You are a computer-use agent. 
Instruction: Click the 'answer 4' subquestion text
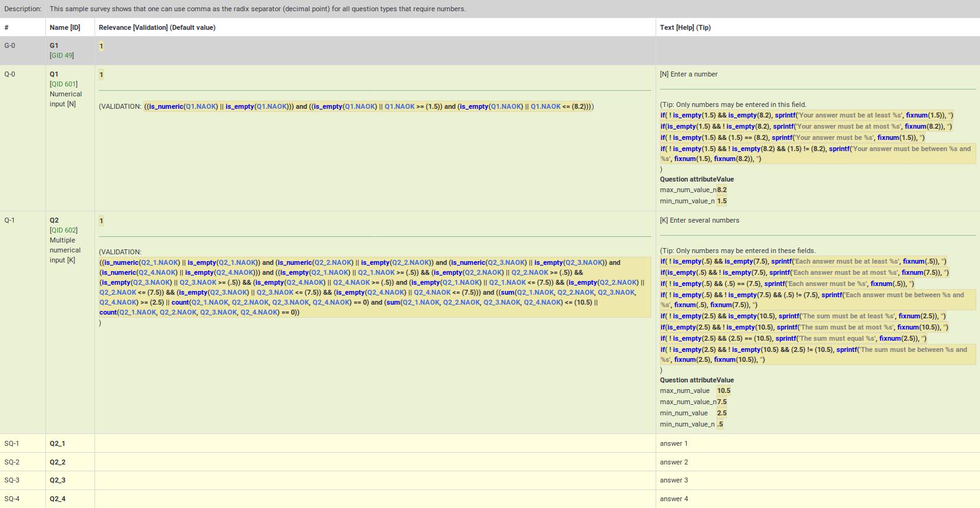674,499
